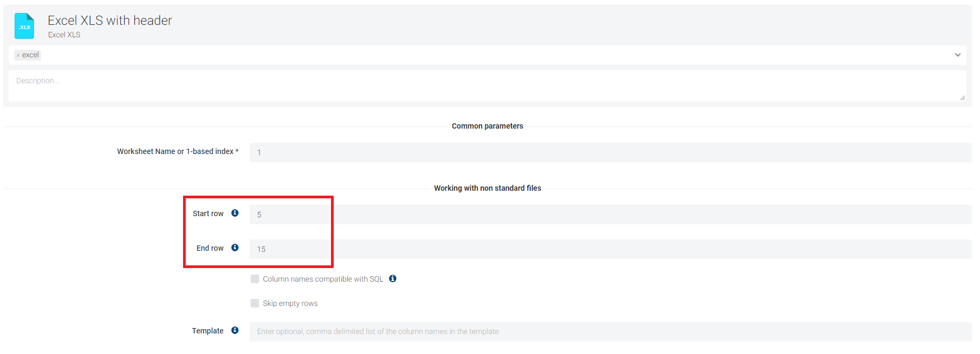Expand the tags dropdown chevron
This screenshot has width=980, height=354.
pyautogui.click(x=957, y=55)
